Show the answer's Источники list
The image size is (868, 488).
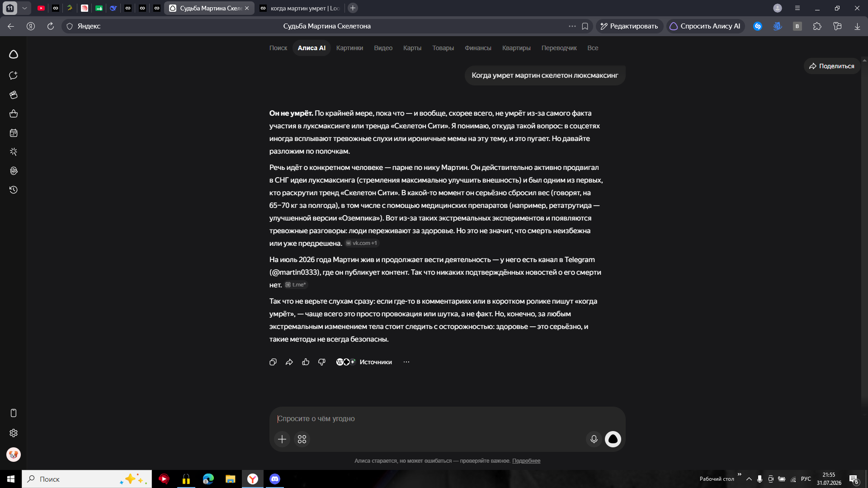click(x=364, y=362)
